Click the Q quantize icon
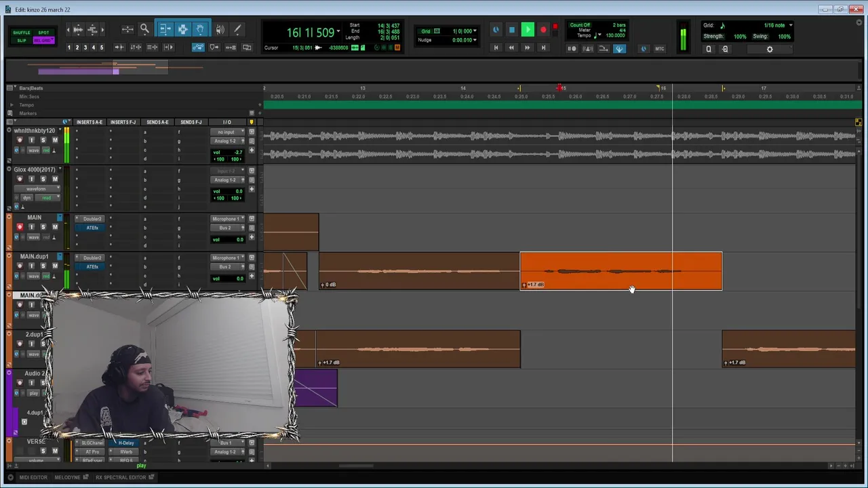This screenshot has height=488, width=868. [x=709, y=49]
